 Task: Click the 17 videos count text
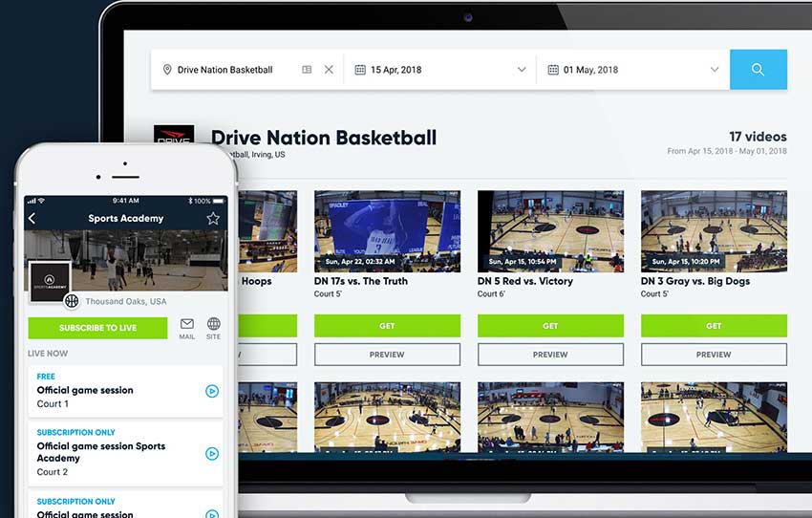(x=759, y=137)
